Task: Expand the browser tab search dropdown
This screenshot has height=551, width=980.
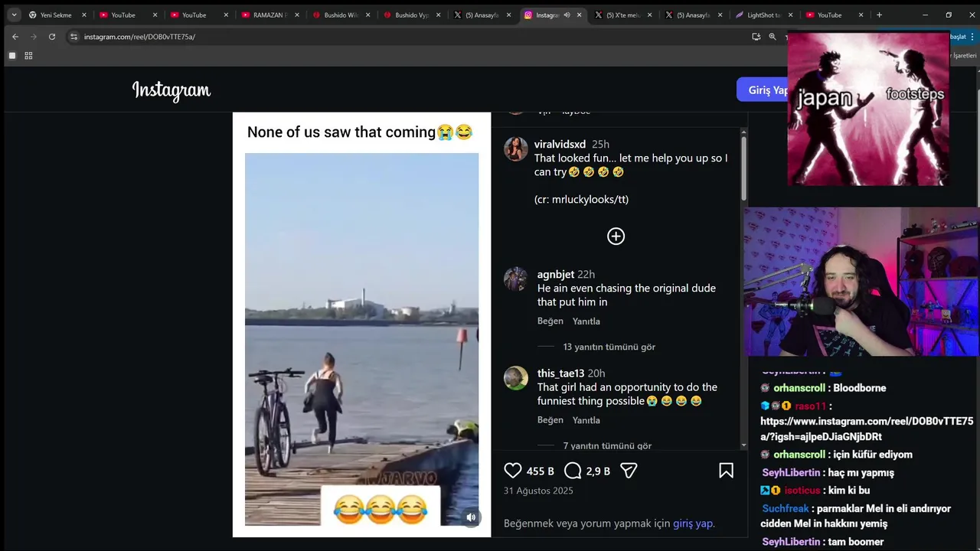Action: click(14, 15)
